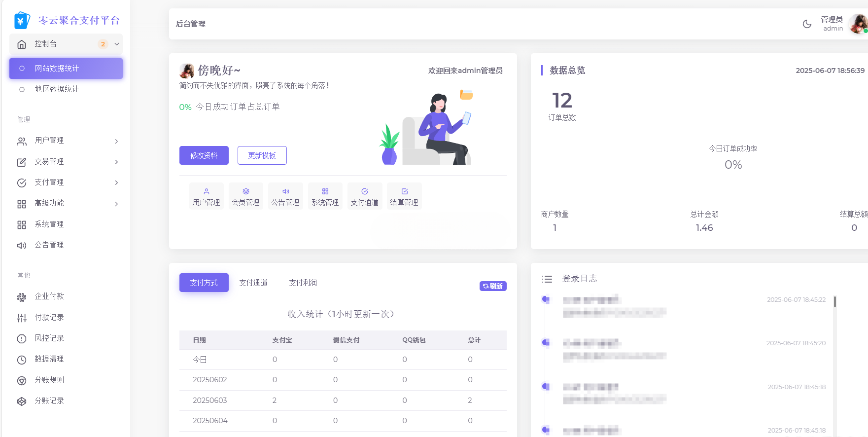Open the 用户管理 shortcut icon tile
868x437 pixels.
click(206, 196)
